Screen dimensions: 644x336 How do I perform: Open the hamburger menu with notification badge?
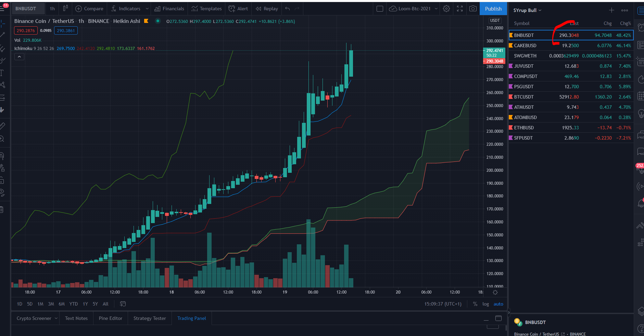coord(3,8)
